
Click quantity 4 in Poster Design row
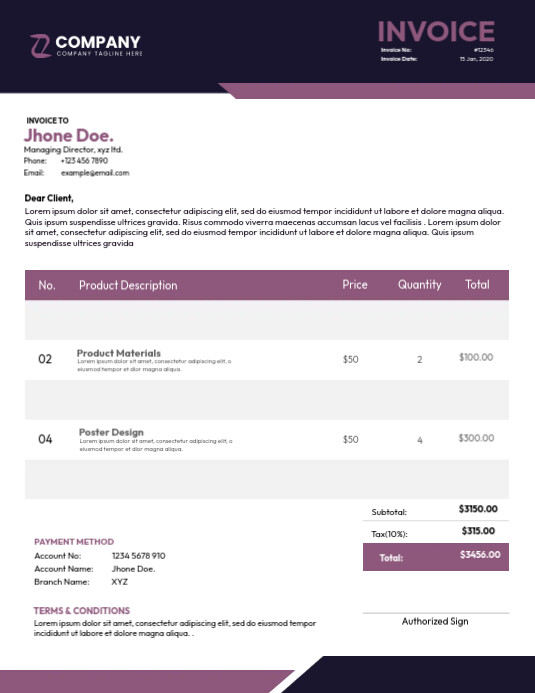pyautogui.click(x=420, y=440)
